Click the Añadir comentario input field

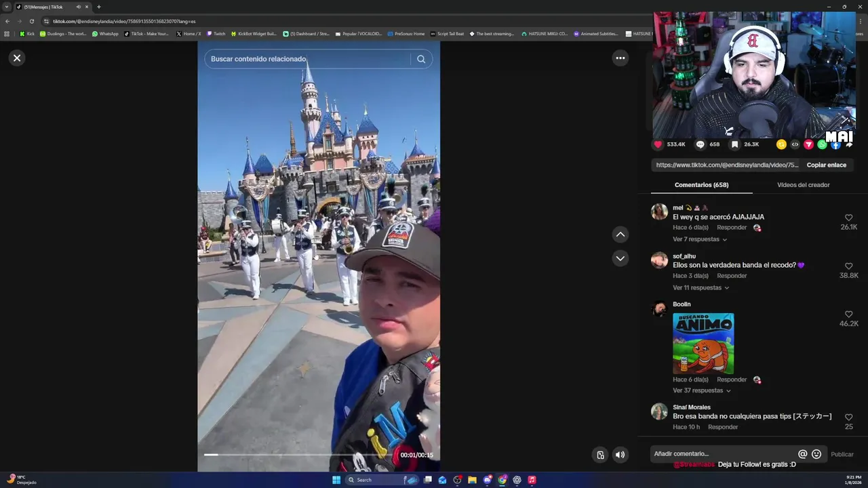pos(724,454)
